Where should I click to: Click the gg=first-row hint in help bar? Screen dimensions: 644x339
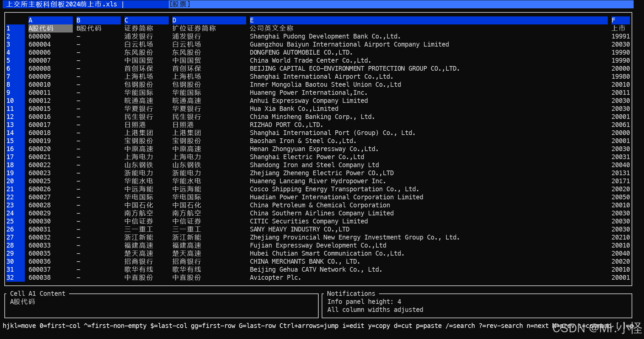[213, 326]
